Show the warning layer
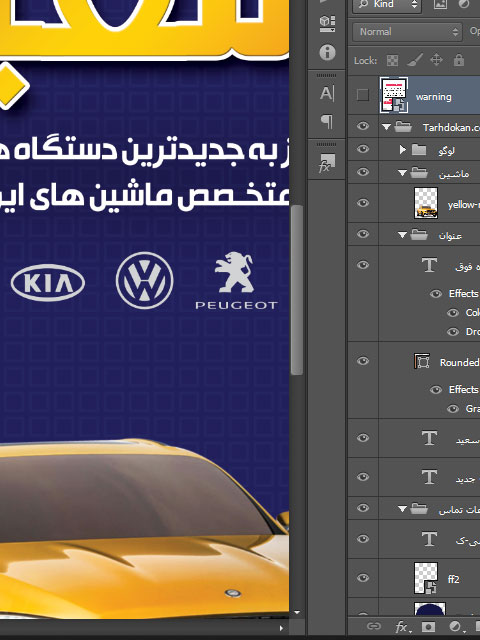 362,95
